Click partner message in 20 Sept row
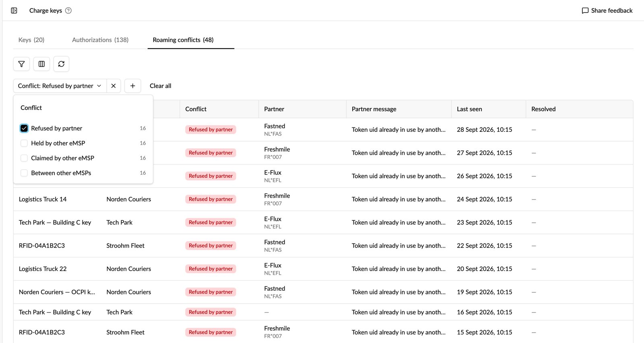The height and width of the screenshot is (343, 644). pos(398,269)
